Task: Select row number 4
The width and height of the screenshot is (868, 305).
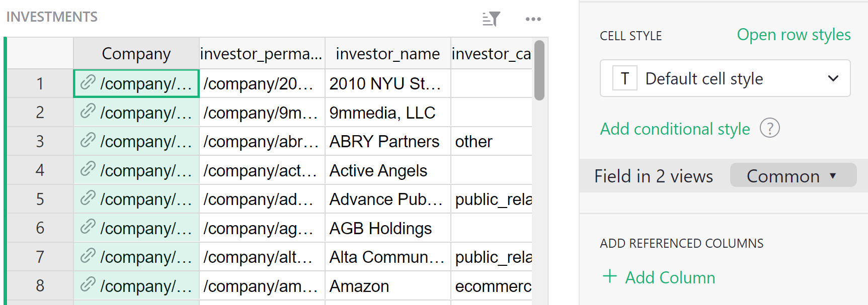Action: click(40, 170)
